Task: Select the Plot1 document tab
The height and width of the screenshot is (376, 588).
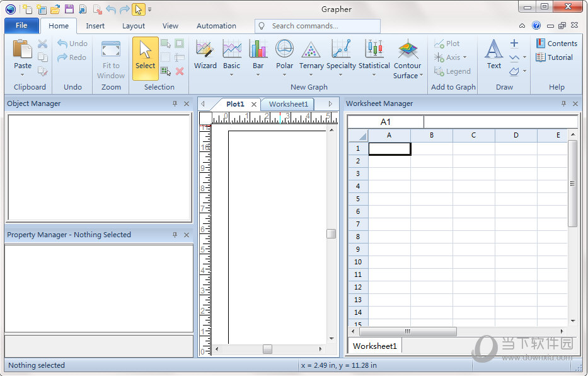Action: coord(235,104)
